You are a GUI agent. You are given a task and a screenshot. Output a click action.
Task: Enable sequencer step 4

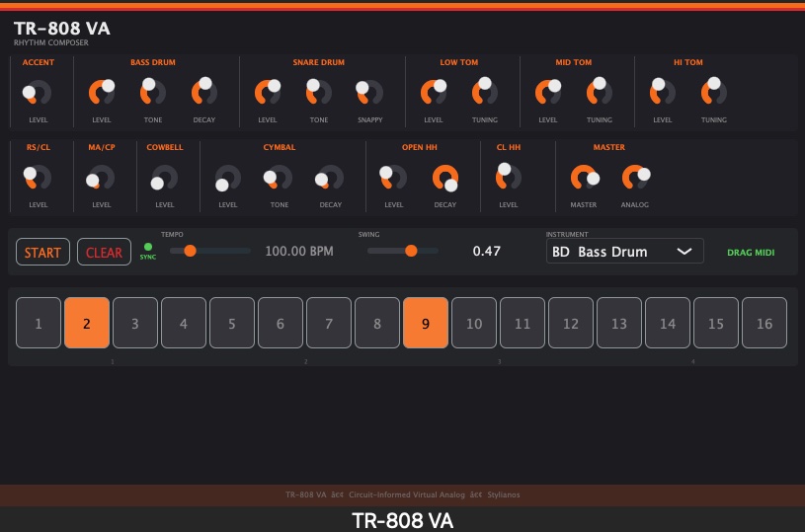184,323
